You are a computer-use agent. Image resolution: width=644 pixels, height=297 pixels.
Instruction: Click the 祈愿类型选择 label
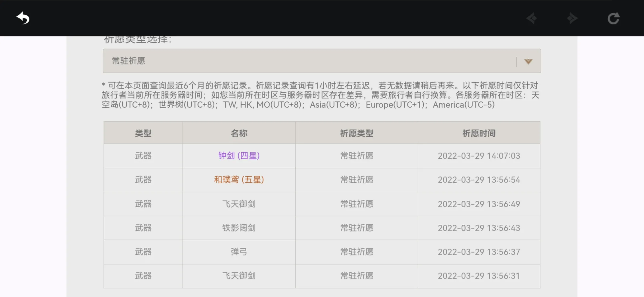[138, 40]
